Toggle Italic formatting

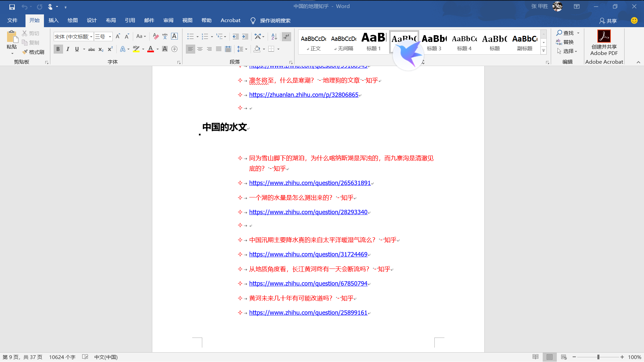click(68, 49)
